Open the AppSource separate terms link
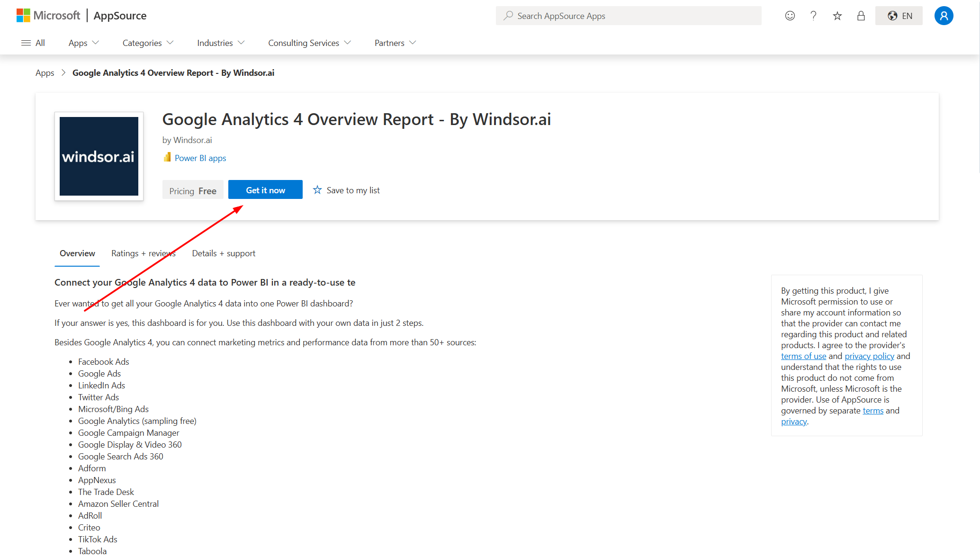 tap(873, 411)
